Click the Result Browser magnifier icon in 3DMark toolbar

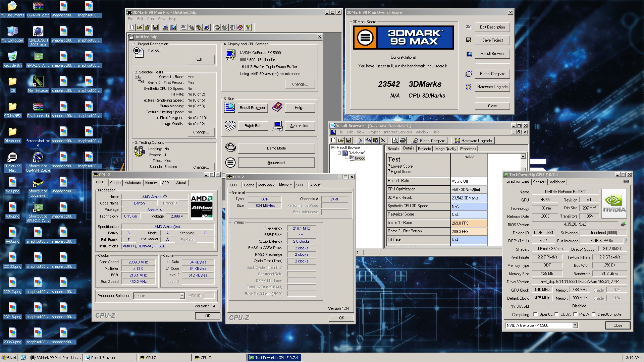pyautogui.click(x=173, y=27)
